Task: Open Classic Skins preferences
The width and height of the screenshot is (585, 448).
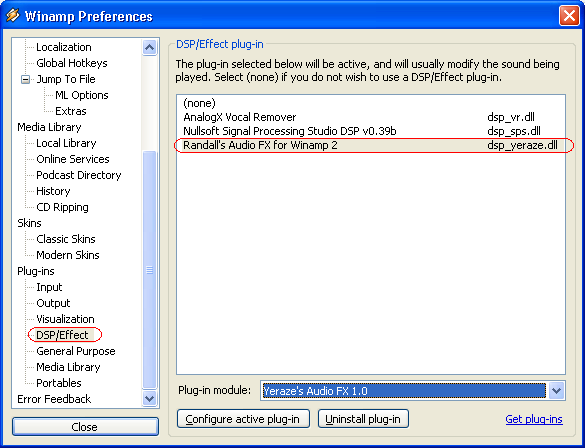Action: [x=66, y=239]
